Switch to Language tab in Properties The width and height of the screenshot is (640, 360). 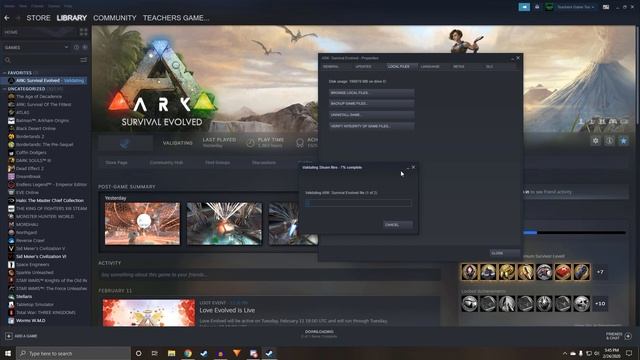[430, 67]
